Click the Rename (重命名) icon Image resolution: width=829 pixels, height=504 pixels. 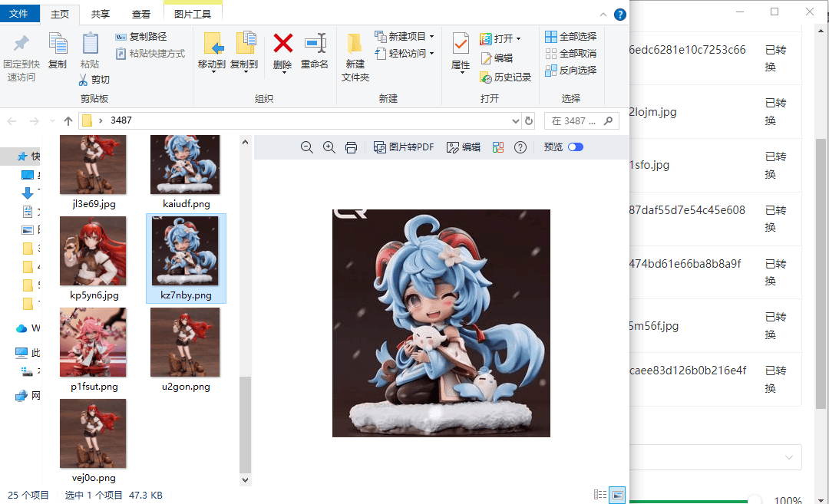pos(315,43)
